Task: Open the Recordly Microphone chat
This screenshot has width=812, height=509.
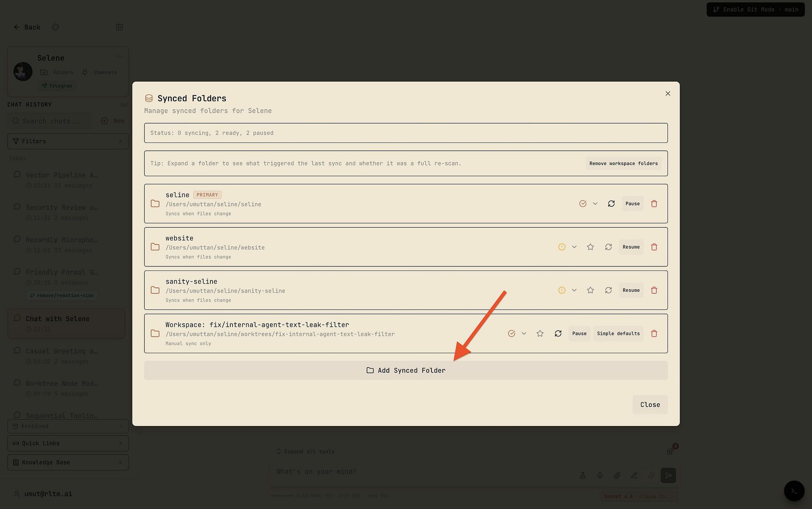Action: click(x=66, y=244)
